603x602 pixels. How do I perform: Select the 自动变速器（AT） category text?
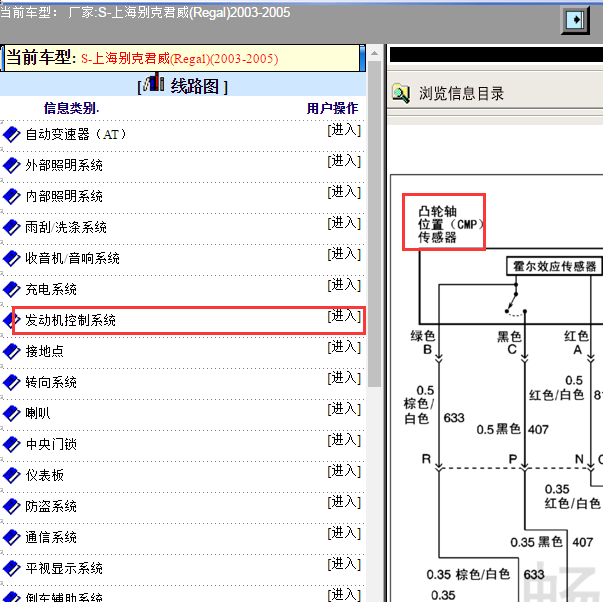pos(76,135)
